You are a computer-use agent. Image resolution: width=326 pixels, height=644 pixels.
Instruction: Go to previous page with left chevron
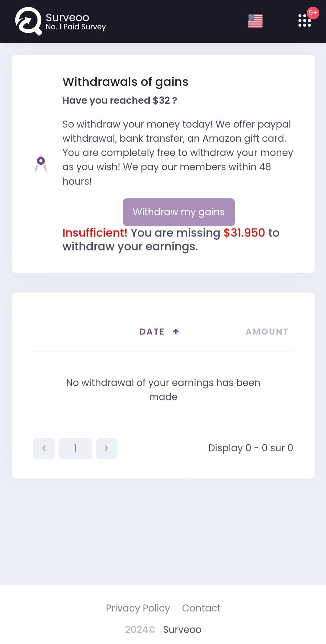44,448
